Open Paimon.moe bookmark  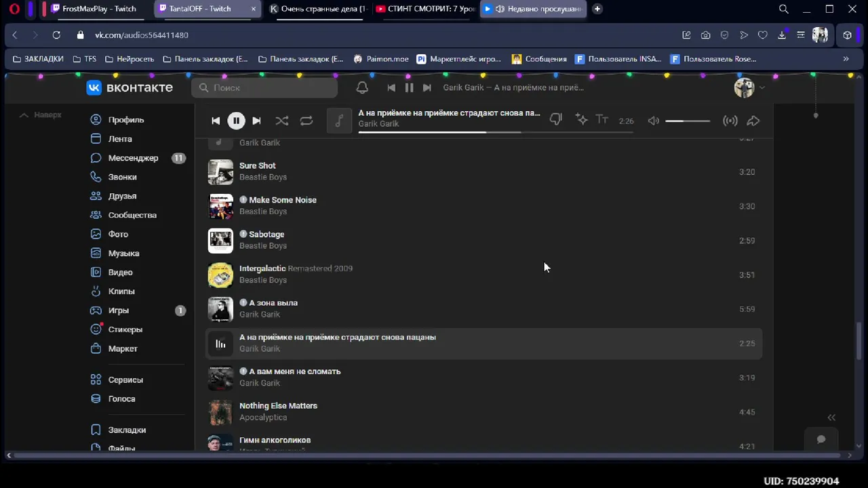coord(381,59)
